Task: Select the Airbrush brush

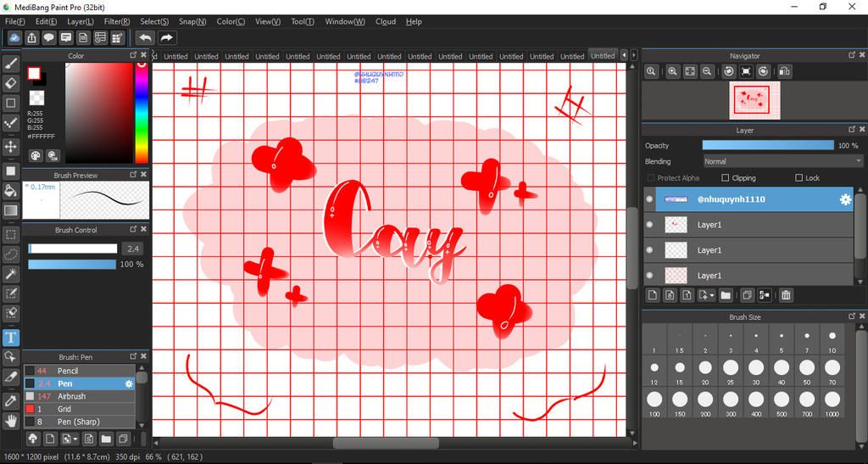Action: tap(79, 396)
